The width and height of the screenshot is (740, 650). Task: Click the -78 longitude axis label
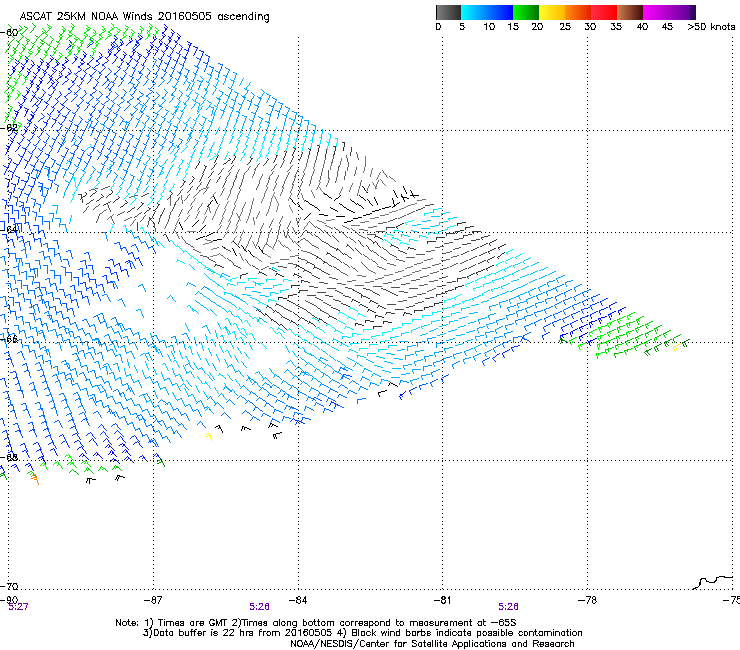tap(587, 600)
